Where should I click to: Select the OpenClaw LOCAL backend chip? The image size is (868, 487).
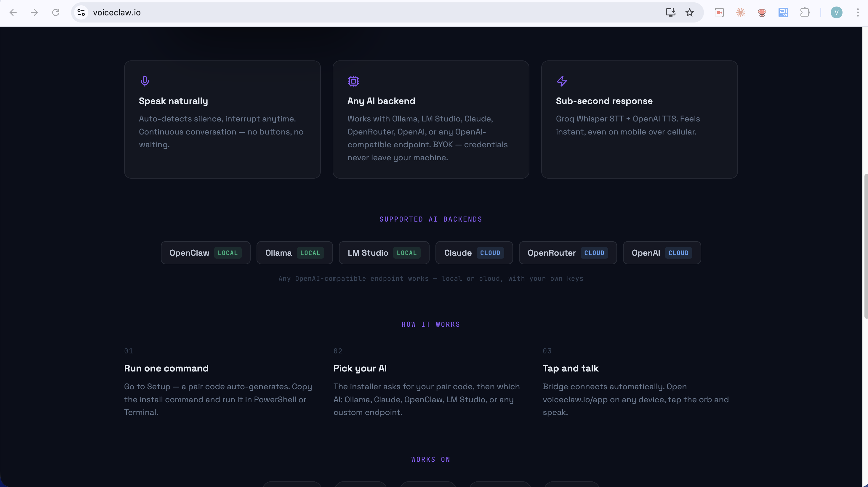click(205, 253)
